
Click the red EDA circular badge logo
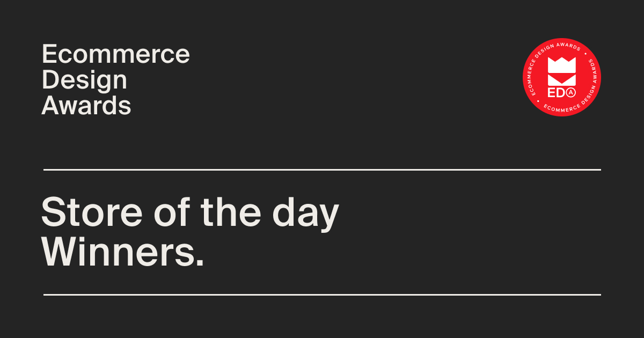(x=562, y=78)
